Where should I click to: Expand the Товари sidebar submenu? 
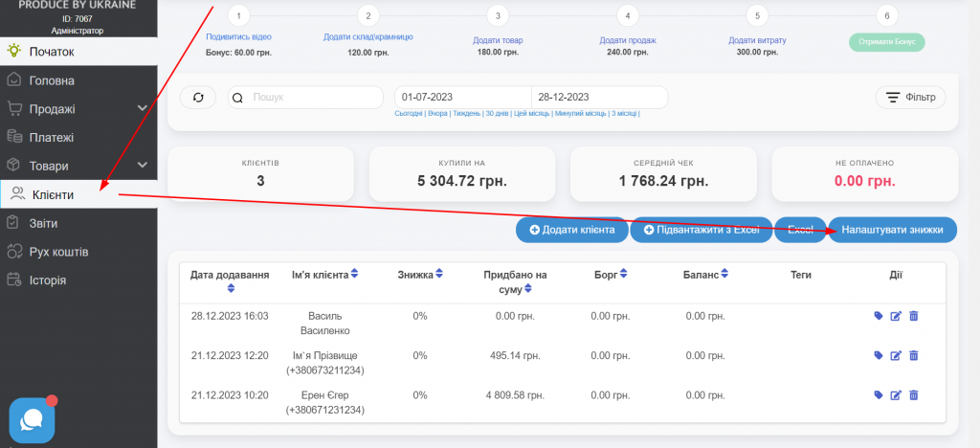pyautogui.click(x=142, y=166)
